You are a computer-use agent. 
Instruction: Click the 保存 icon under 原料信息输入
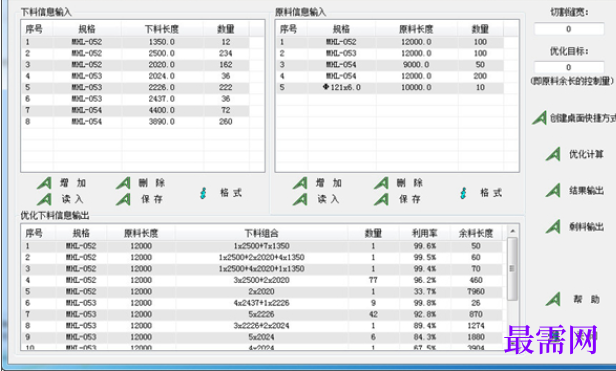pos(381,199)
